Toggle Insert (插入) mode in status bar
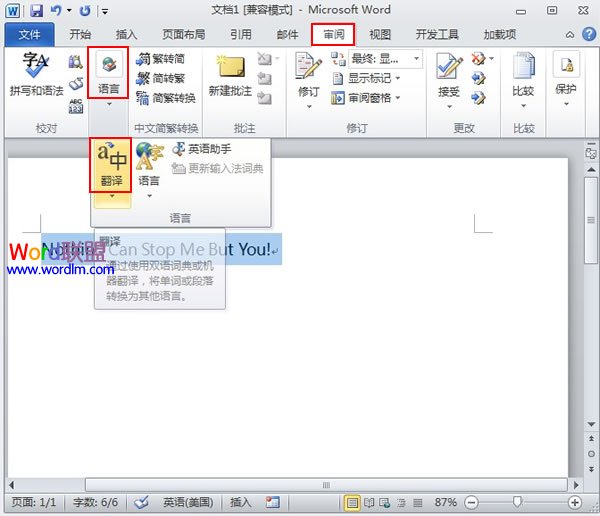 pyautogui.click(x=241, y=502)
